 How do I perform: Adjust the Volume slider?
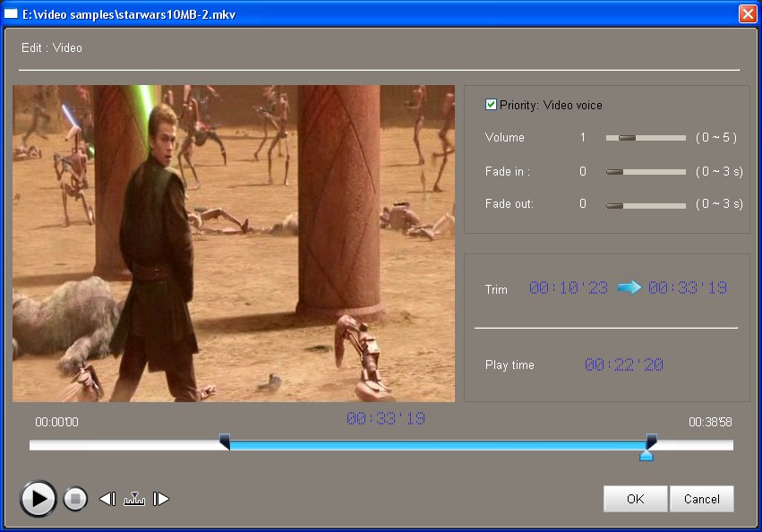tap(646, 138)
